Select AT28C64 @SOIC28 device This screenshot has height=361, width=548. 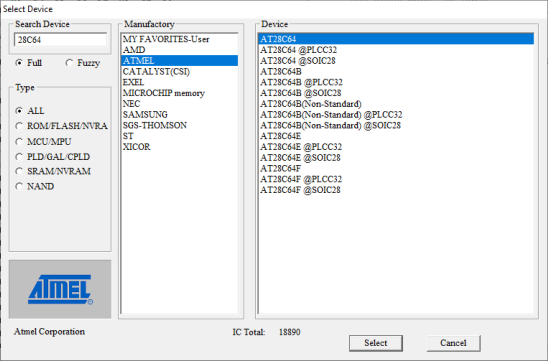(396, 61)
